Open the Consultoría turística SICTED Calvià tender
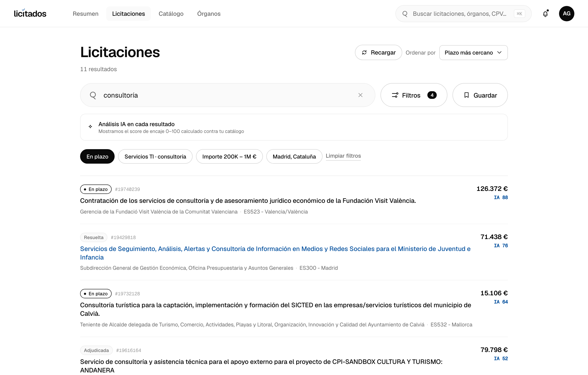 coord(275,309)
